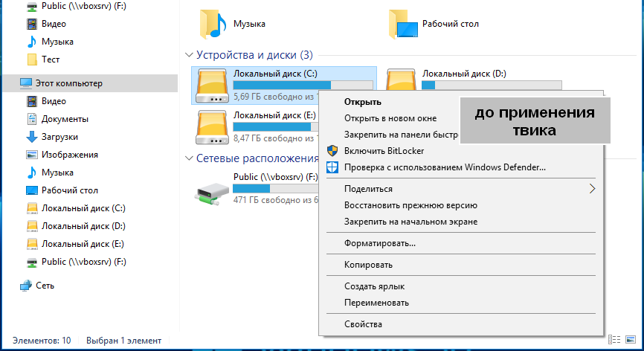Screen dimensions: 644x351
Task: Click the BitLocker shield icon in context menu
Action: click(x=332, y=151)
